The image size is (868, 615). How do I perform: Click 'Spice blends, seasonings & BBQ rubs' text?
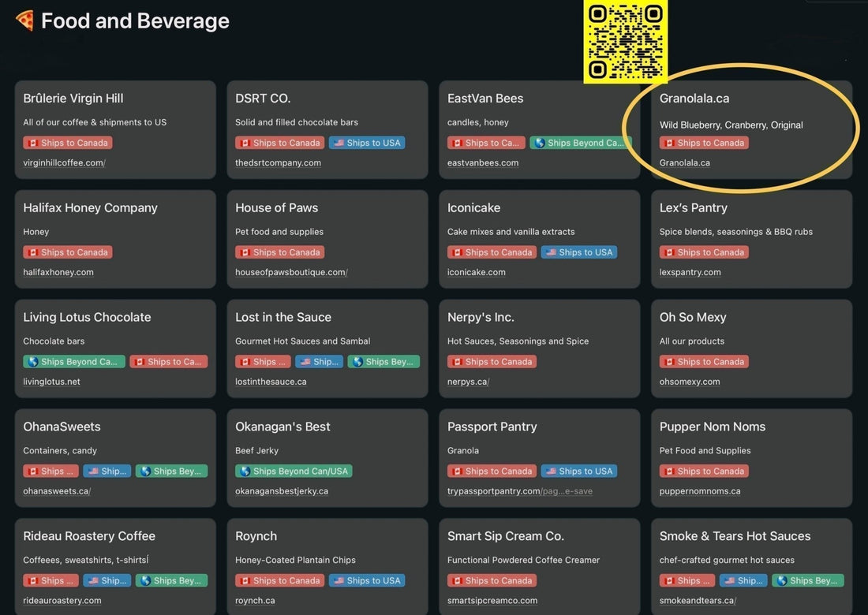(735, 232)
